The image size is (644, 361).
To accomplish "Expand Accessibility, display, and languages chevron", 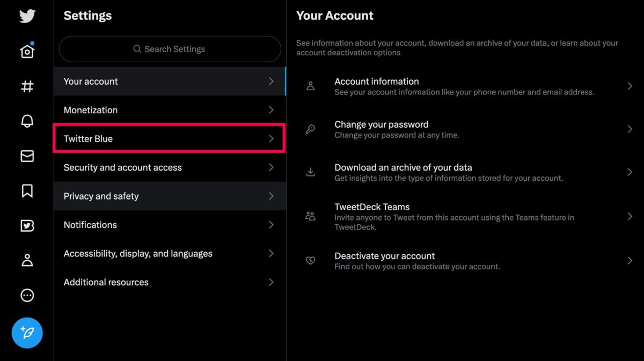I will [x=271, y=253].
